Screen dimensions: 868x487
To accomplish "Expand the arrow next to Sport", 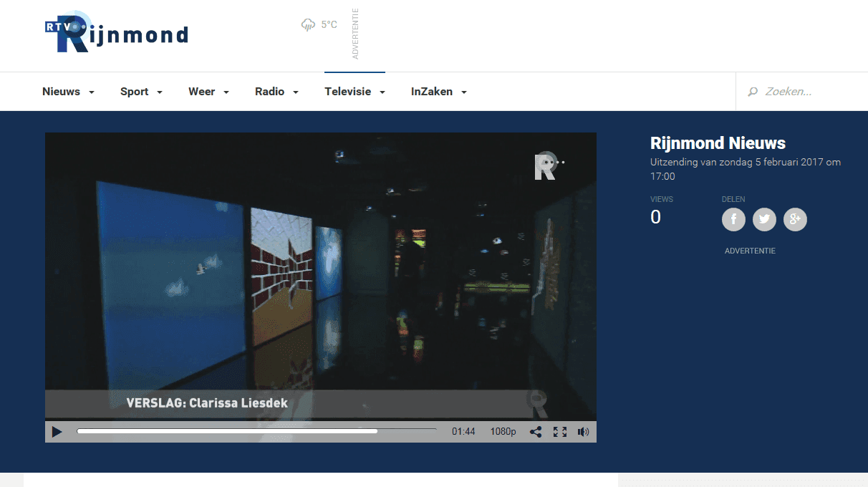I will click(160, 92).
